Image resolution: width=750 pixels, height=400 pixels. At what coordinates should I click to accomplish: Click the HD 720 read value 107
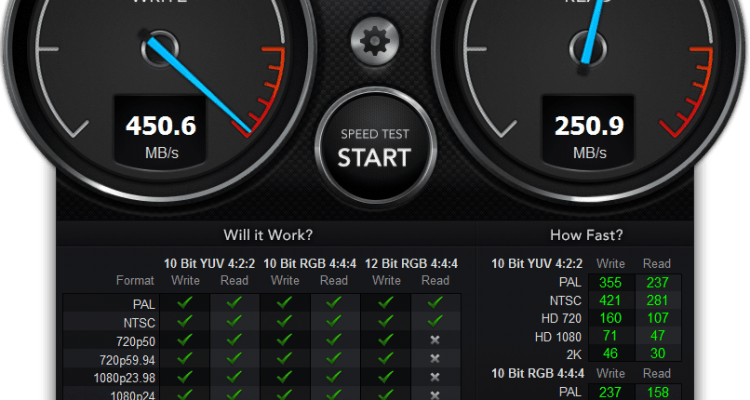(657, 318)
